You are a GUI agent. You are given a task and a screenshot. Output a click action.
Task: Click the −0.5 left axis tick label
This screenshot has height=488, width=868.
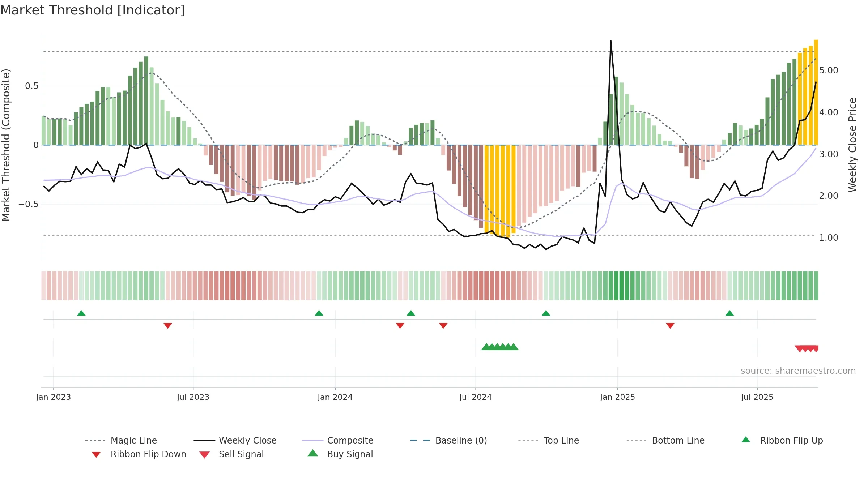pyautogui.click(x=29, y=204)
